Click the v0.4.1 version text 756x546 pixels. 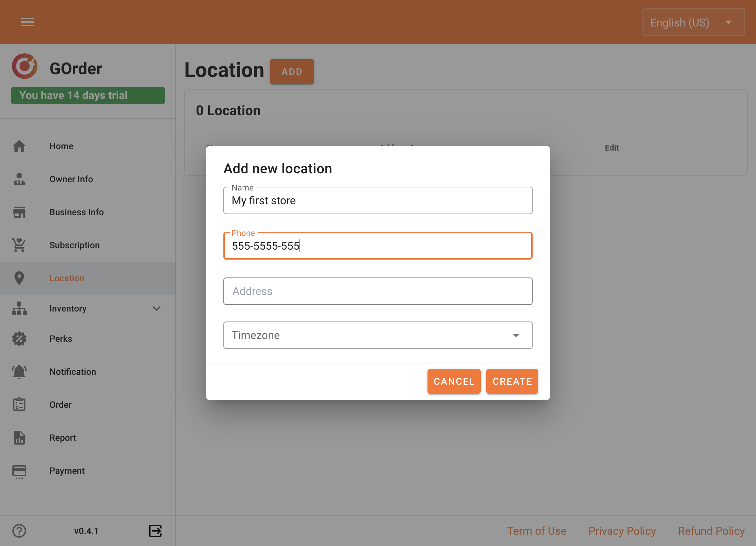(86, 531)
